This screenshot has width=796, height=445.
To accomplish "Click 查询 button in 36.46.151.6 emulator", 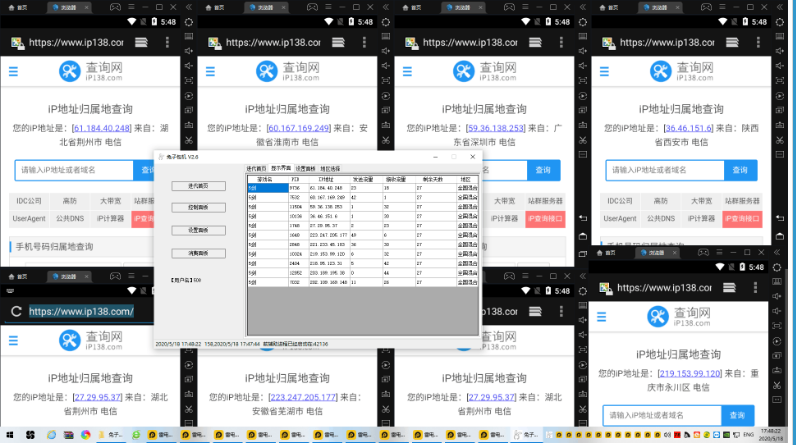I will [740, 170].
